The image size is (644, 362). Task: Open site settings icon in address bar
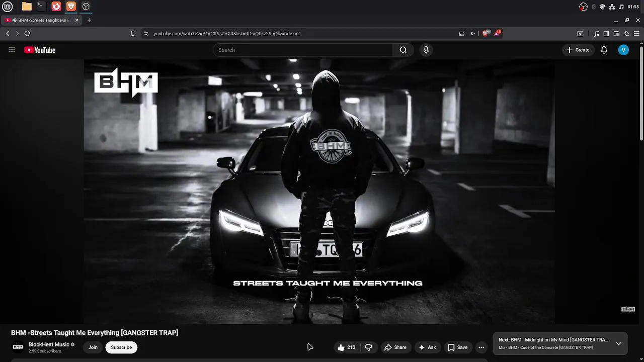146,33
